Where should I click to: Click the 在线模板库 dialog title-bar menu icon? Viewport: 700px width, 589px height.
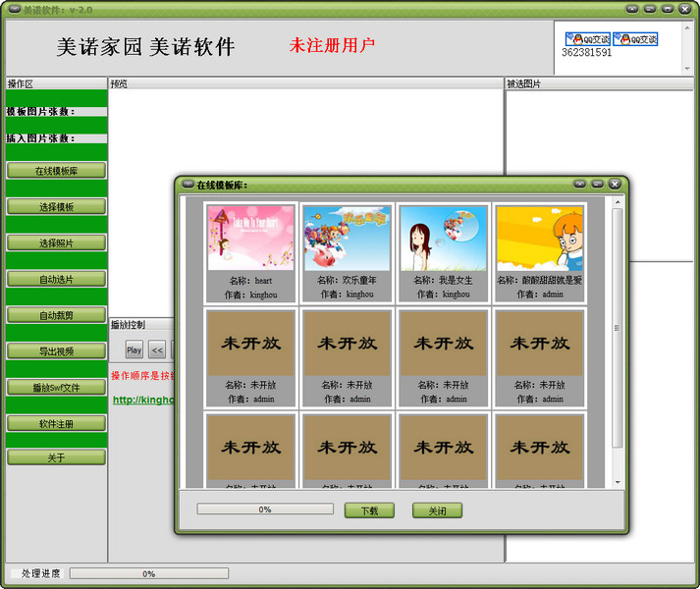point(188,184)
